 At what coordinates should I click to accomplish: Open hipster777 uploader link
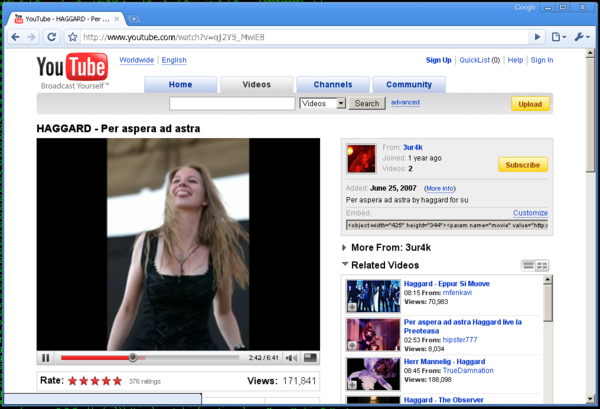coord(460,340)
